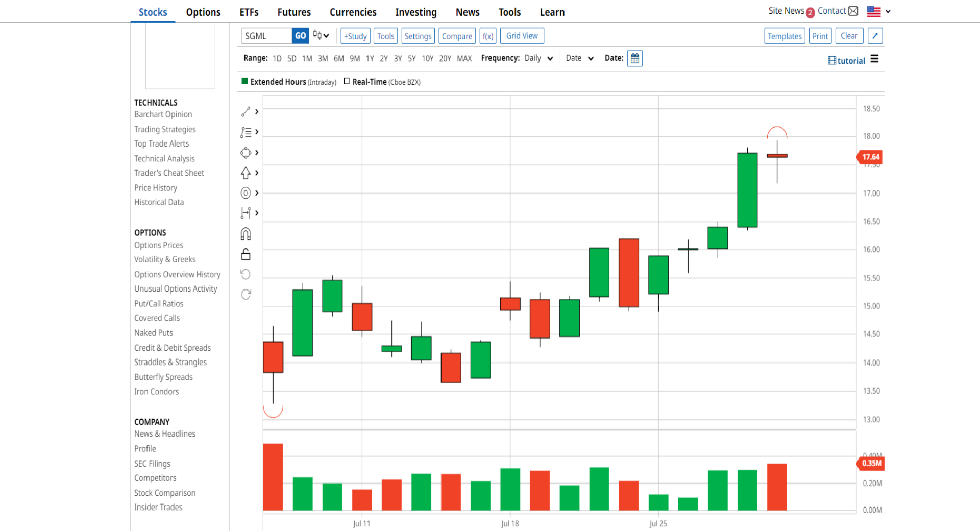This screenshot has height=531, width=980.
Task: Enable Real-Time Cboe BZX checkbox
Action: (347, 81)
